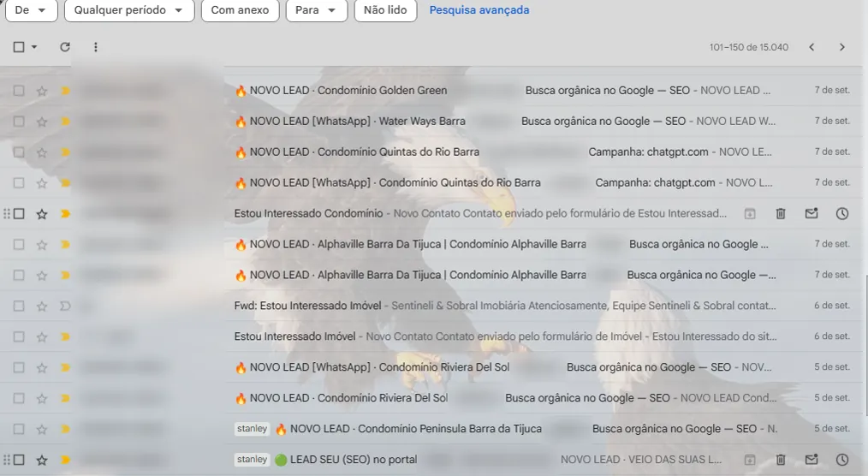This screenshot has height=476, width=868.
Task: Snooze the LEAD SEU (SEO) no portal email
Action: 842,460
